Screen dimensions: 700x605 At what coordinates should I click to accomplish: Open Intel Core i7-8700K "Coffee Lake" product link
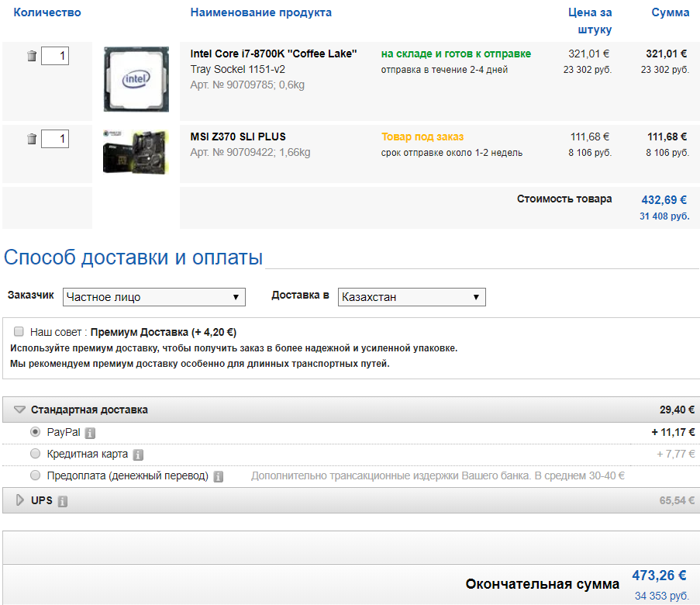[x=274, y=54]
